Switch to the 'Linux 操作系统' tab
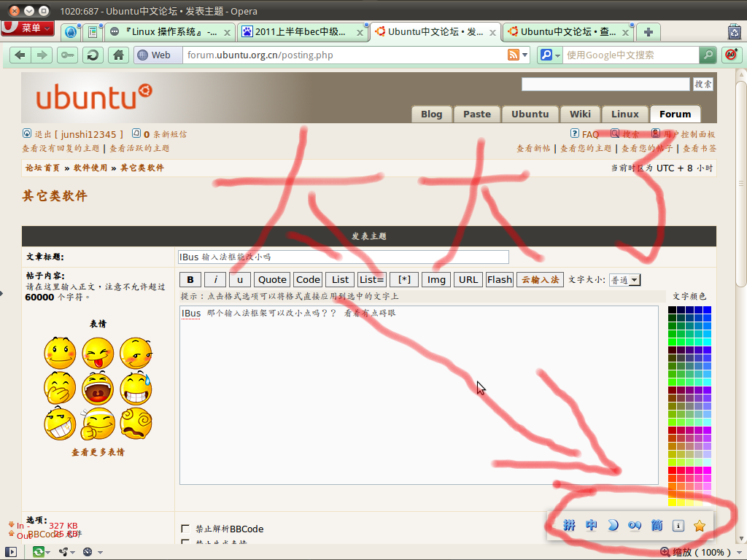 170,32
